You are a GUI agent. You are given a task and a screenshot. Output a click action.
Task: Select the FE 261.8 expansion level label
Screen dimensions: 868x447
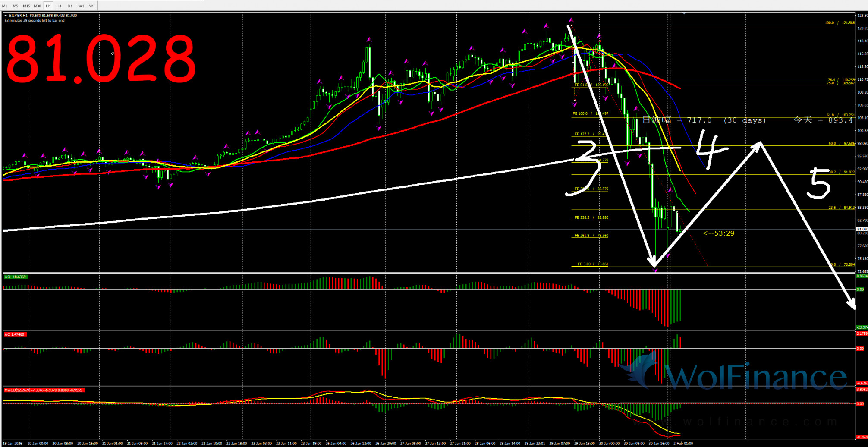tap(591, 236)
